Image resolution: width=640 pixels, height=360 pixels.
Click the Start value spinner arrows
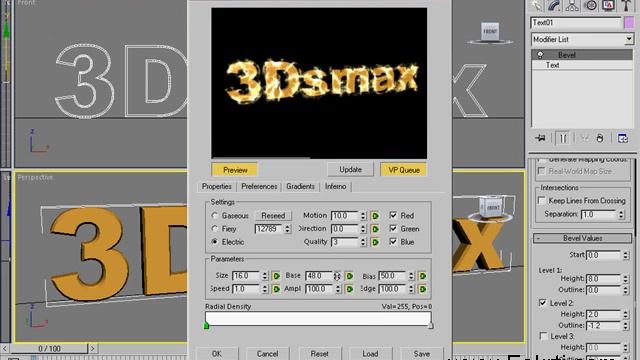click(626, 255)
